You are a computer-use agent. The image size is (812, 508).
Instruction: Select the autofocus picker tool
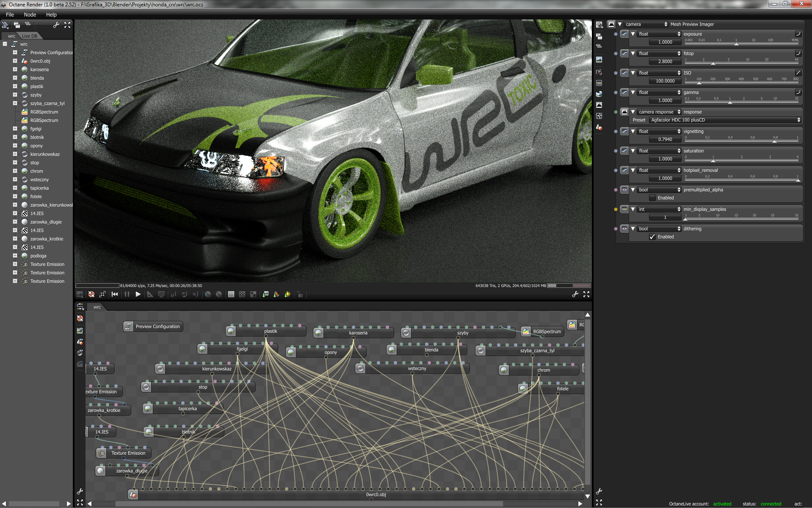[x=173, y=295]
